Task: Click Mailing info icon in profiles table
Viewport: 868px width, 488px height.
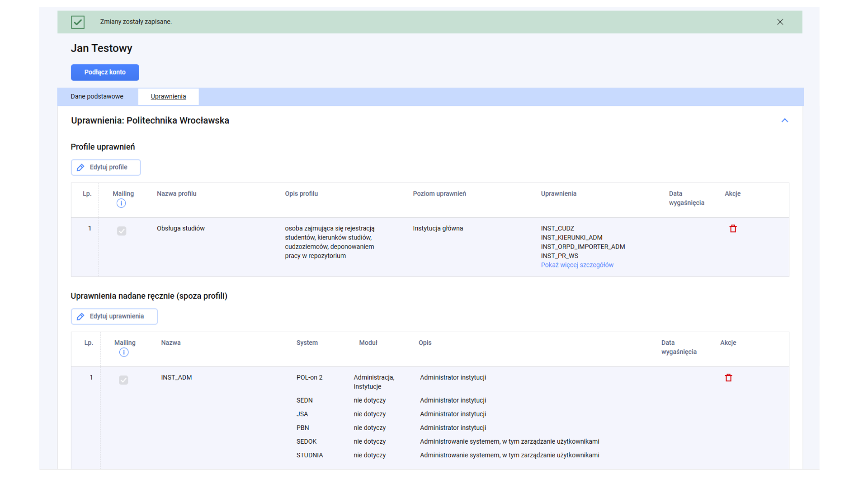Action: [x=121, y=203]
